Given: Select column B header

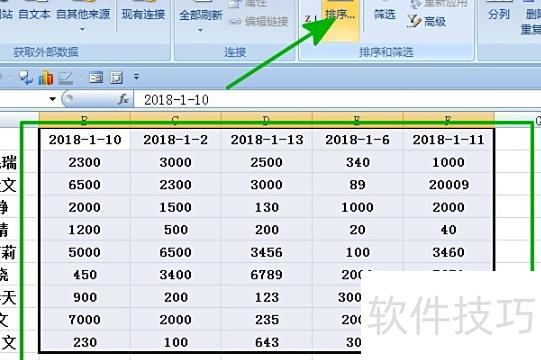Looking at the screenshot, I should point(85,119).
